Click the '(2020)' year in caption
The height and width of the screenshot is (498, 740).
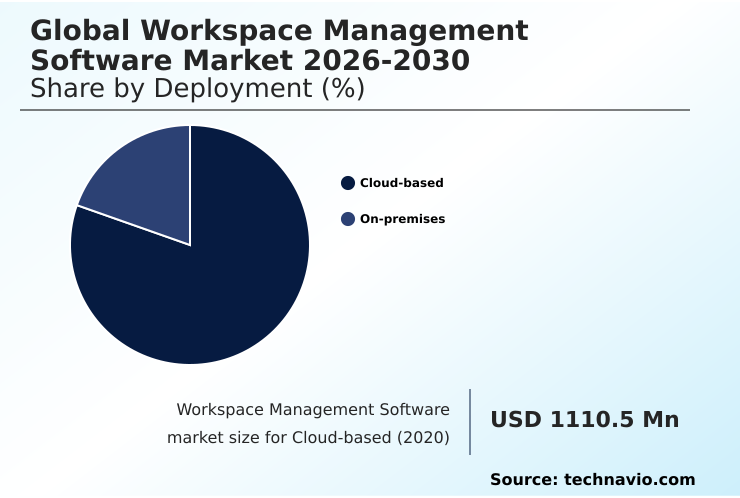(x=422, y=437)
